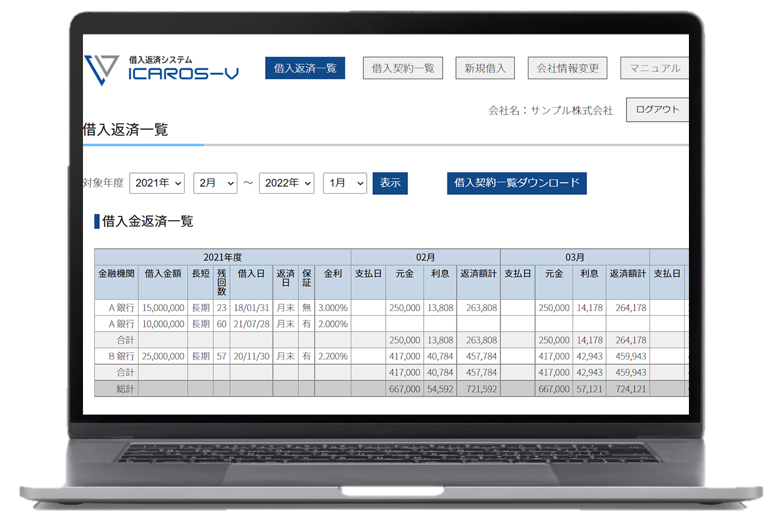Click the 02月 month header
The height and width of the screenshot is (532, 784).
(425, 257)
